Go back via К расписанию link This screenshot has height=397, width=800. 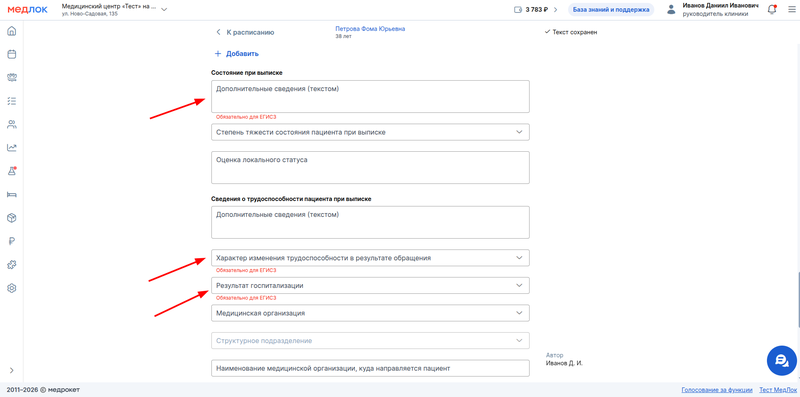pos(250,32)
